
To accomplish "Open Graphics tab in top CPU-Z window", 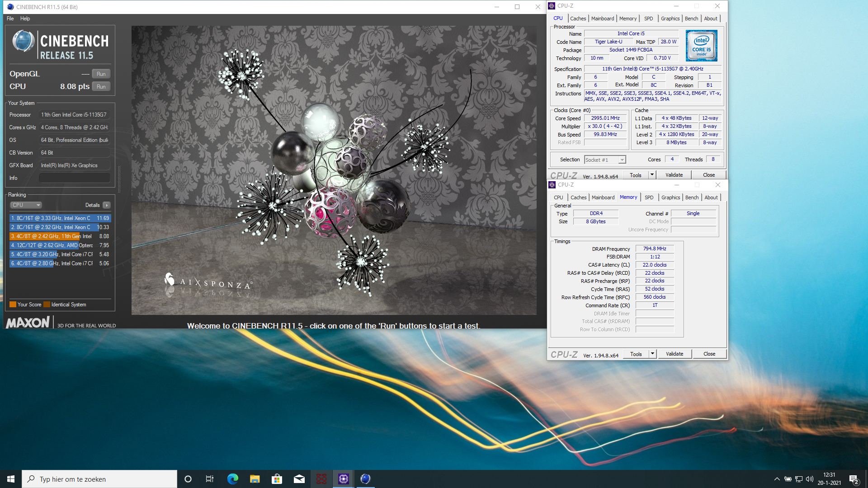I will click(670, 19).
